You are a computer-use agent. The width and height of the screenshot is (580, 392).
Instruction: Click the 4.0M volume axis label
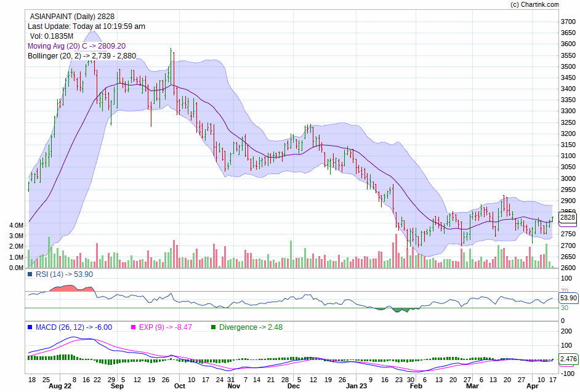click(x=16, y=225)
